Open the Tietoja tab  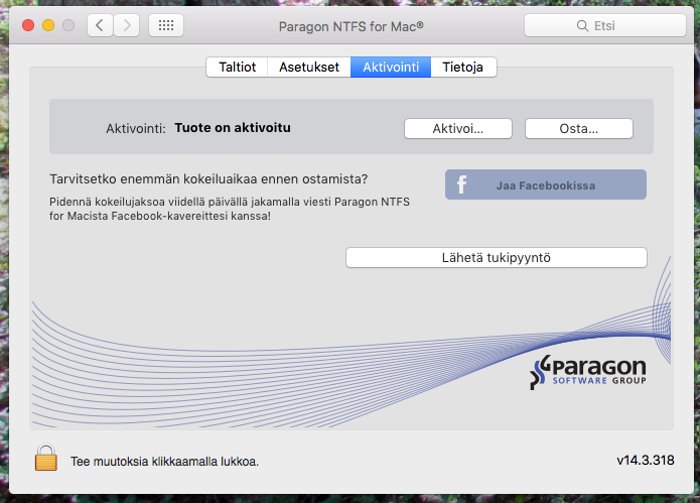coord(463,67)
